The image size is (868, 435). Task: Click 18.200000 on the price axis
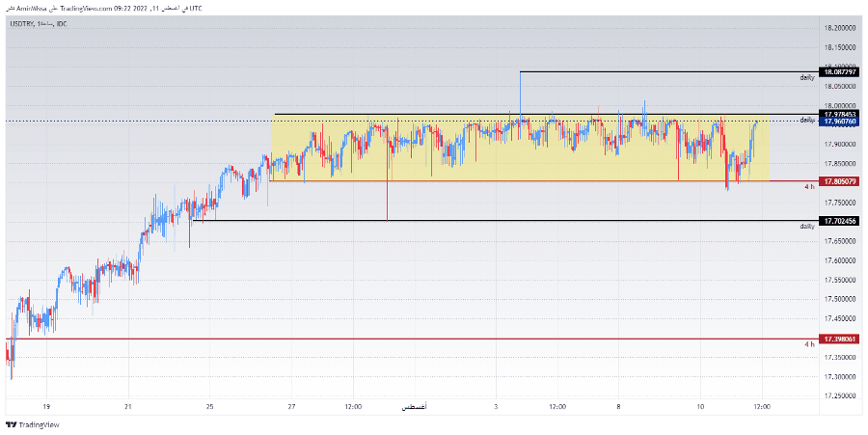coord(841,28)
